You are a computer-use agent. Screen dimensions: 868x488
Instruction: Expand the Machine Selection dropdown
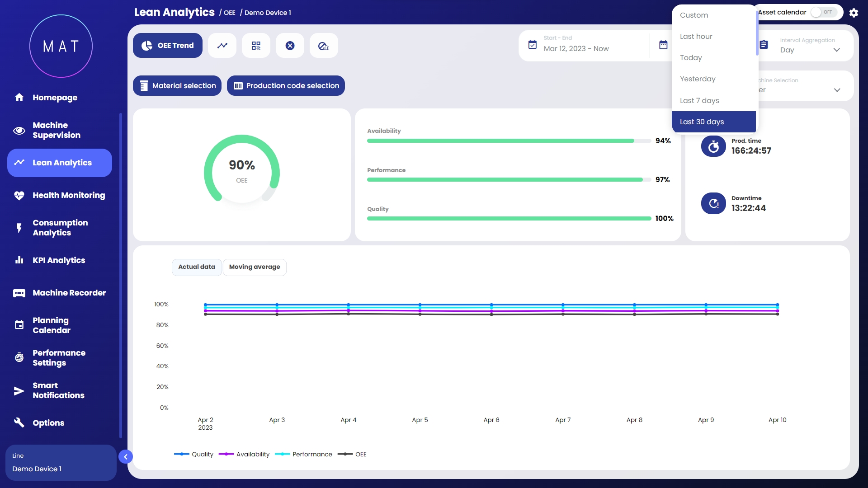tap(836, 90)
